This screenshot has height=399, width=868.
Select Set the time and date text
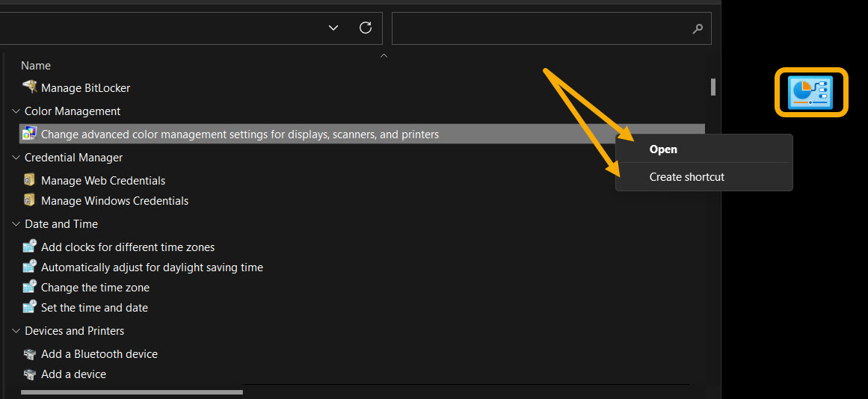point(95,308)
